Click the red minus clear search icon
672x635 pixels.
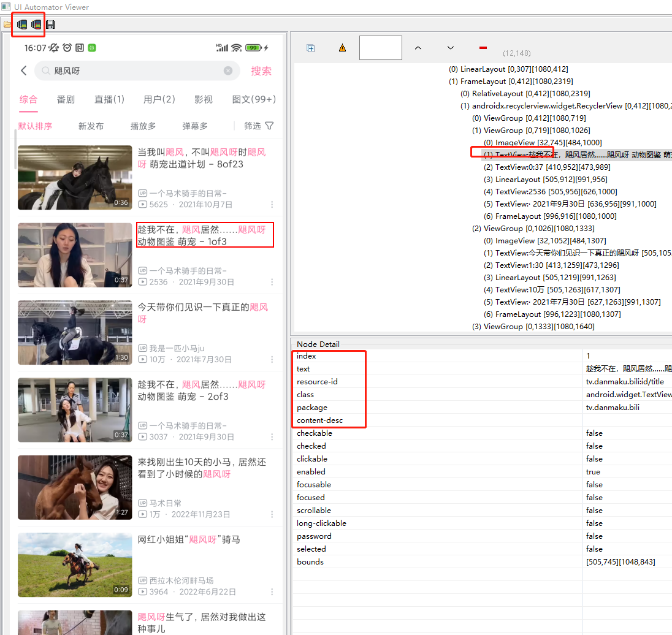tap(483, 48)
